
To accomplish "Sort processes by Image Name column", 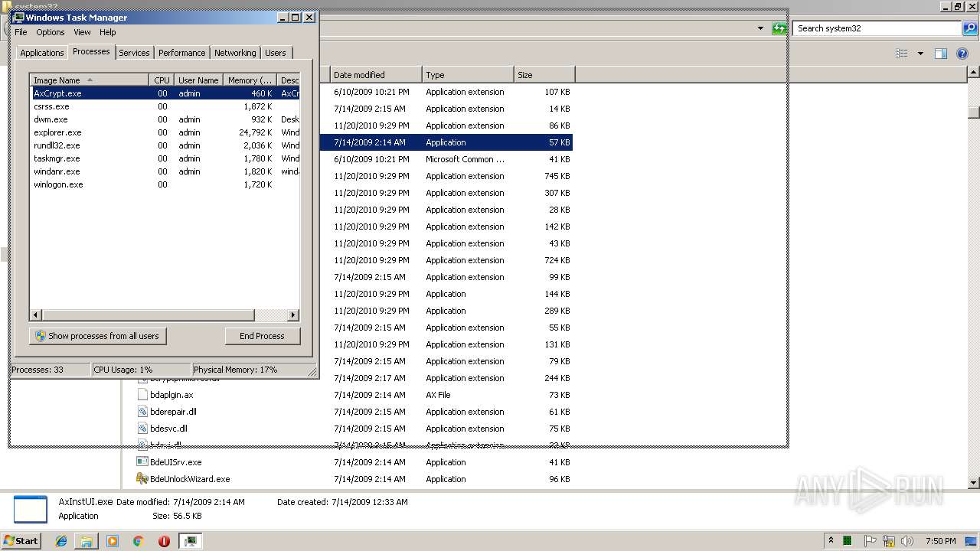I will click(90, 80).
